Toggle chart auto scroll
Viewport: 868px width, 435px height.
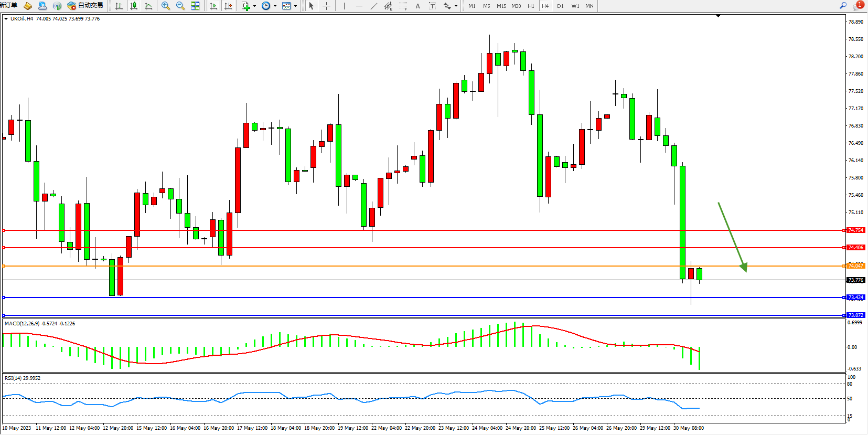(213, 6)
